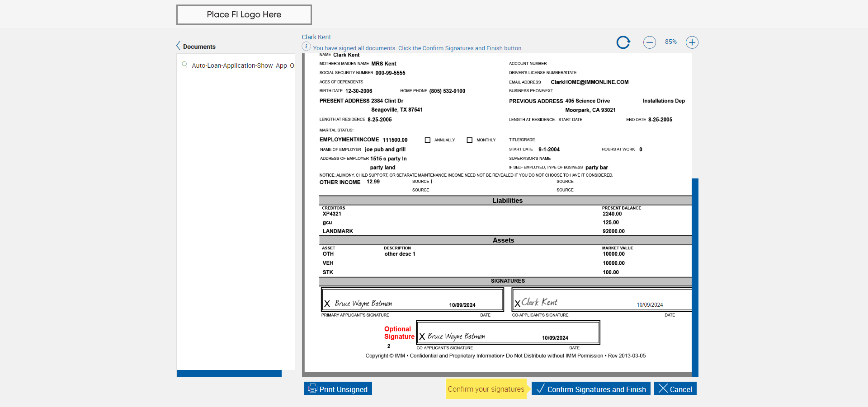Click the vertical scrollbar of the document viewer

pos(695,277)
